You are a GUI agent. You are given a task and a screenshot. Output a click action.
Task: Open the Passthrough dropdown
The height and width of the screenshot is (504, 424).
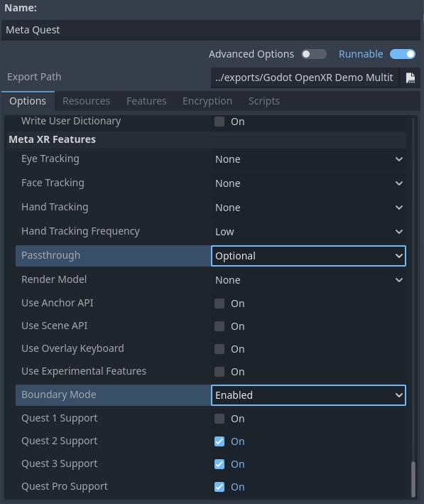point(308,256)
